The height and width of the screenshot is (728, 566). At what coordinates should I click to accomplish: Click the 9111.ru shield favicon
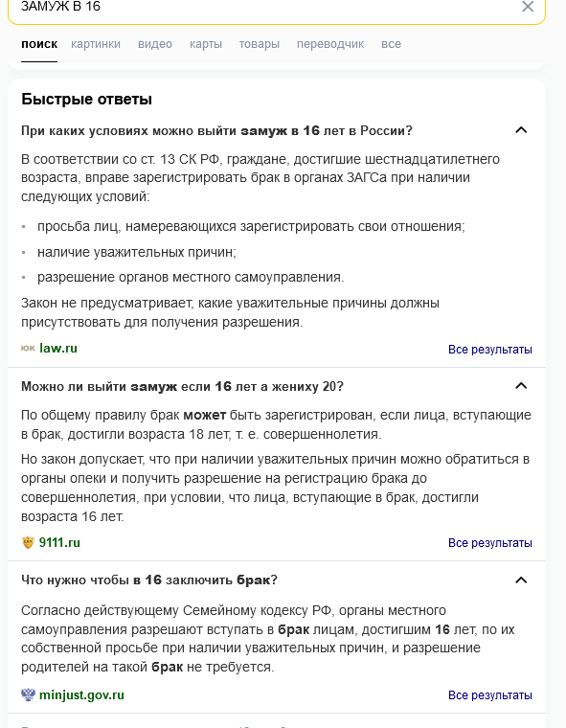[x=28, y=542]
